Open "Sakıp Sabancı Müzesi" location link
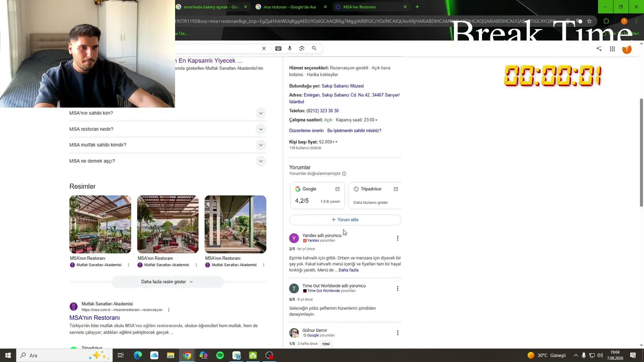644x362 pixels. 343,86
